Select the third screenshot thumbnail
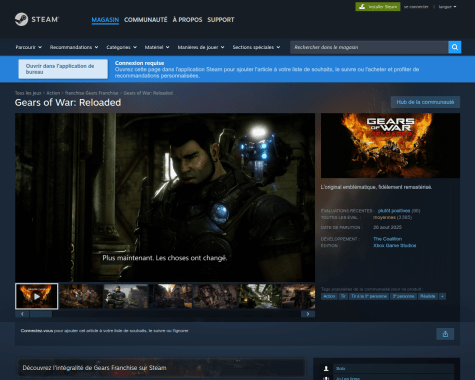Screen dimensions: 475x380 126,296
